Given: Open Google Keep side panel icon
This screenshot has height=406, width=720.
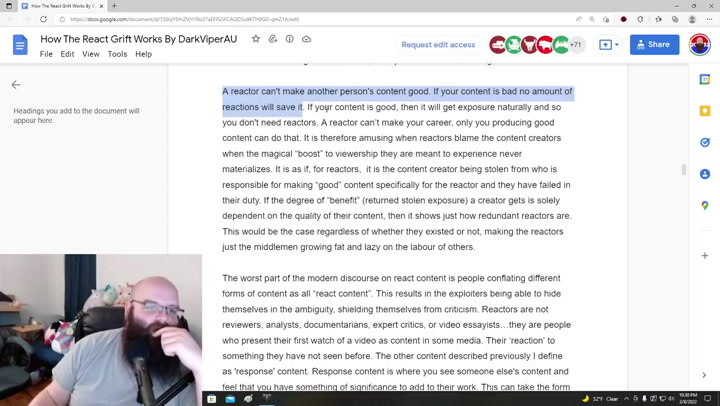Looking at the screenshot, I should (x=705, y=111).
